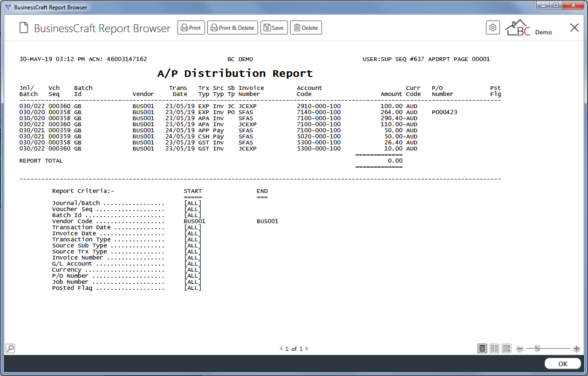
Task: Click the 'A/P Distribution Report' heading
Action: [x=235, y=74]
